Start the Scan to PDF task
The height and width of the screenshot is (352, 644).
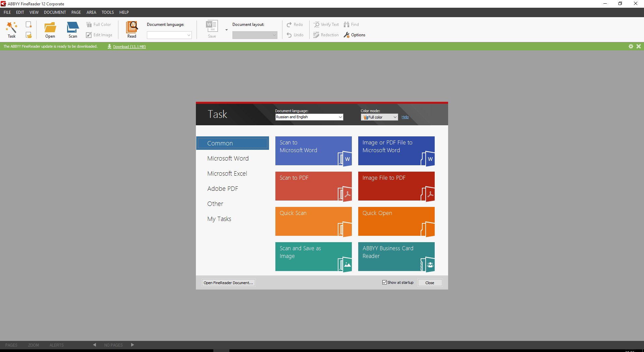[x=313, y=186]
